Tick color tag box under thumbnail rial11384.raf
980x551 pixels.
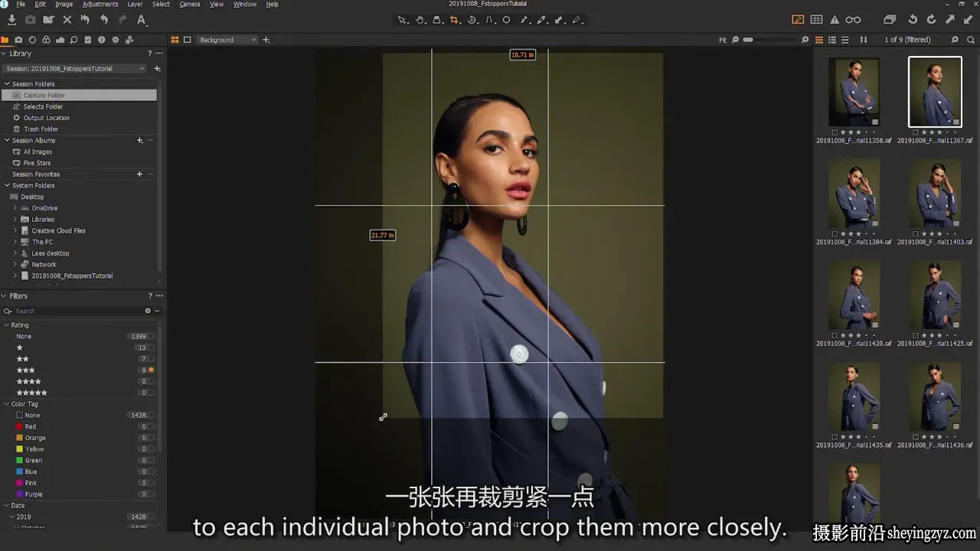pyautogui.click(x=835, y=234)
